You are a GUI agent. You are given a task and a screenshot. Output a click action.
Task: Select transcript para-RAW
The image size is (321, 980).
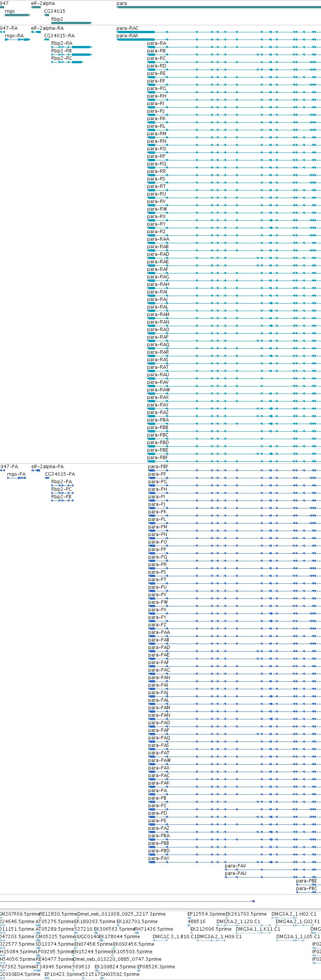pyautogui.click(x=158, y=389)
